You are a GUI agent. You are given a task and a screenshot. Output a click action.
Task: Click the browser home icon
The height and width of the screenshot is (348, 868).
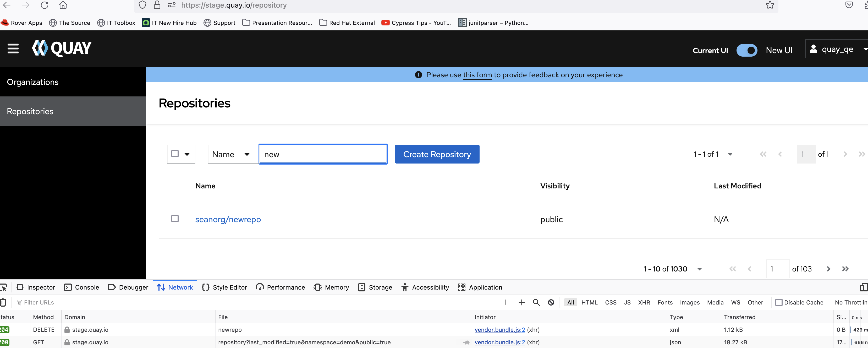[x=63, y=5]
